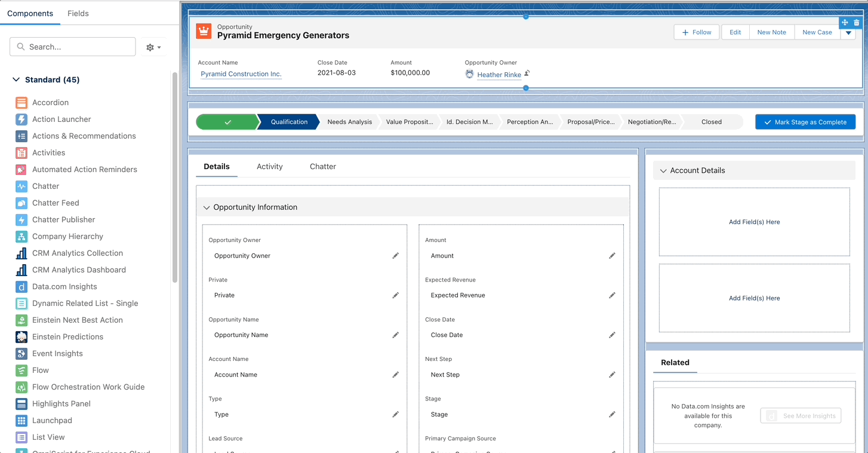Viewport: 868px width, 453px height.
Task: Click Flow Orchestration Work Guide icon
Action: (21, 387)
